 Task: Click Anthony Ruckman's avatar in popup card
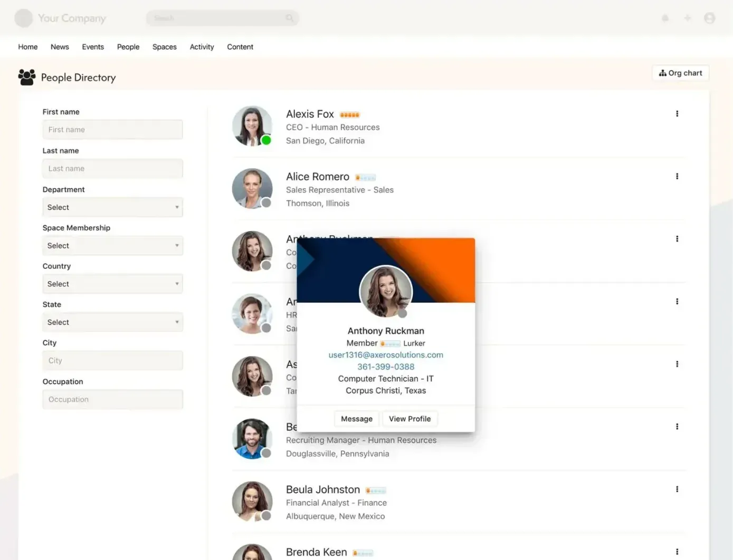click(x=386, y=292)
